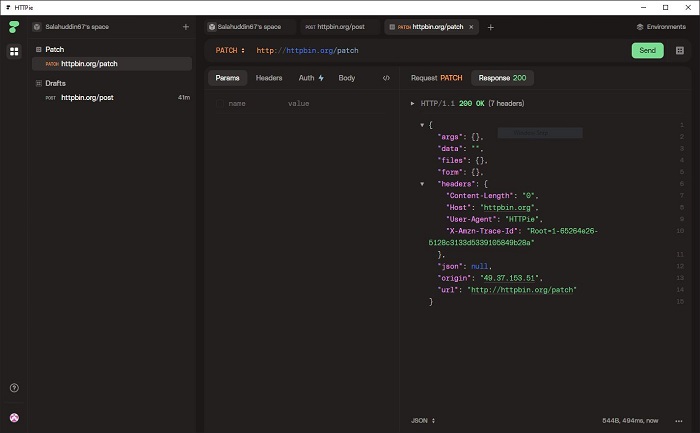Toggle the empty param row checkbox
Viewport: 700px width, 433px height.
coord(220,104)
